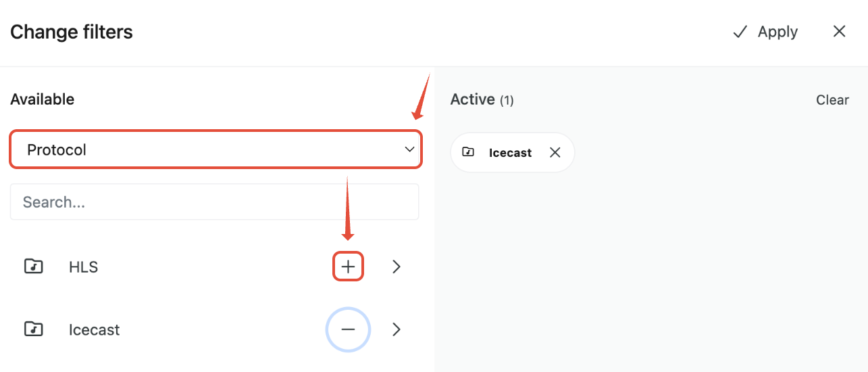Click the Active filters heading
This screenshot has height=372, width=868.
(482, 99)
